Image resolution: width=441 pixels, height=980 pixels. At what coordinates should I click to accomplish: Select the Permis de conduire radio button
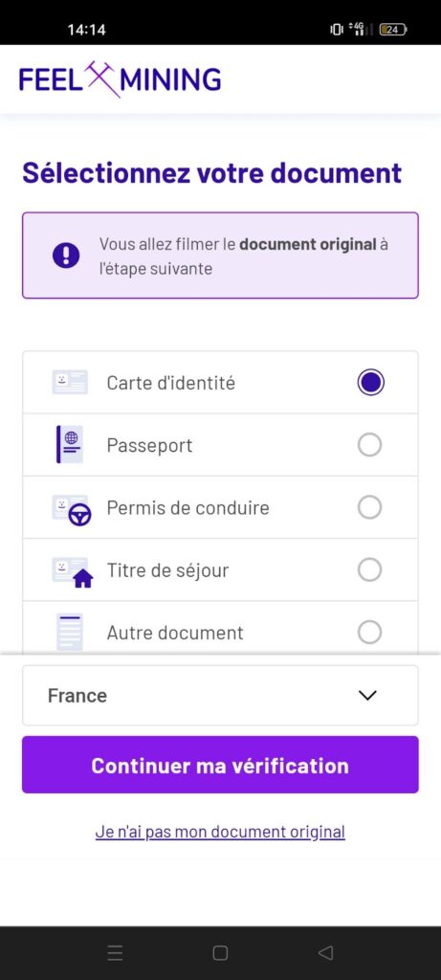(x=370, y=507)
